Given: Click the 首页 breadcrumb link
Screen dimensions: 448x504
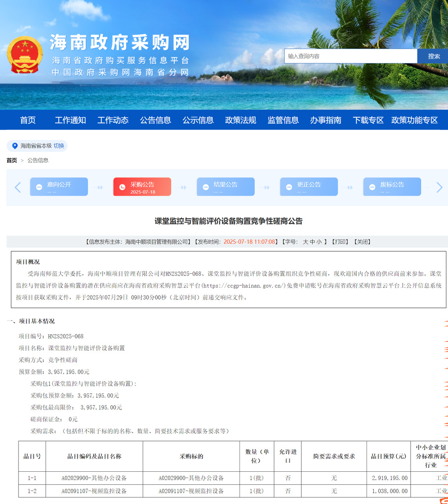Looking at the screenshot, I should pyautogui.click(x=12, y=160).
